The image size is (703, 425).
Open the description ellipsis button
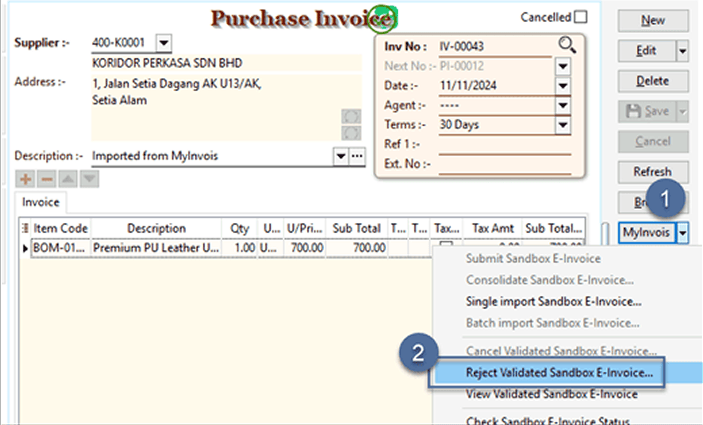tap(357, 156)
